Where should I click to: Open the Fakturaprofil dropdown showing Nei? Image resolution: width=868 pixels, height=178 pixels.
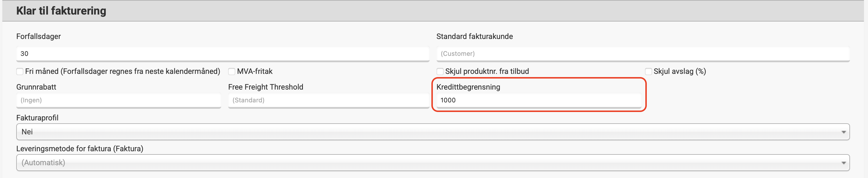click(433, 132)
